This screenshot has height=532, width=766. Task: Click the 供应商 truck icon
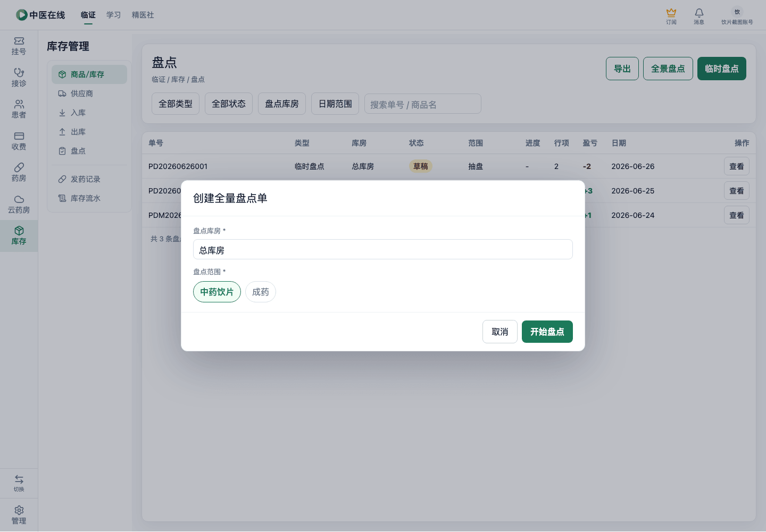[62, 94]
